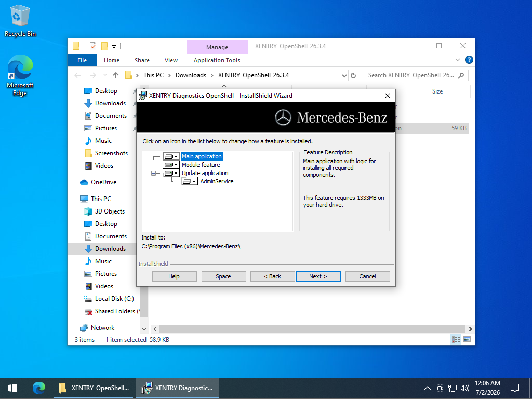Open the Share ribbon tab
This screenshot has width=532, height=399.
tap(142, 60)
